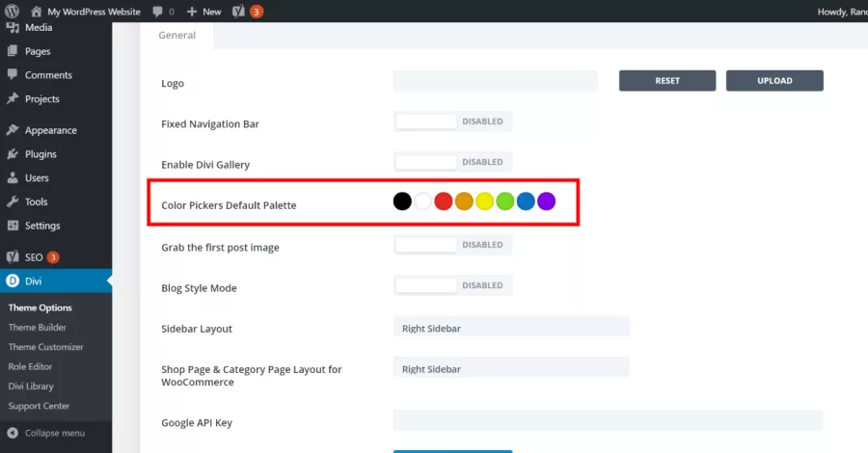Click the Plugins plug icon
The height and width of the screenshot is (453, 868).
[13, 154]
